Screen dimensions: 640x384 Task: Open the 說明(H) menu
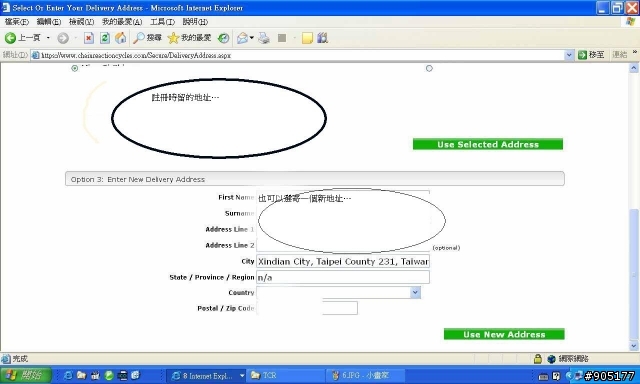(x=195, y=22)
